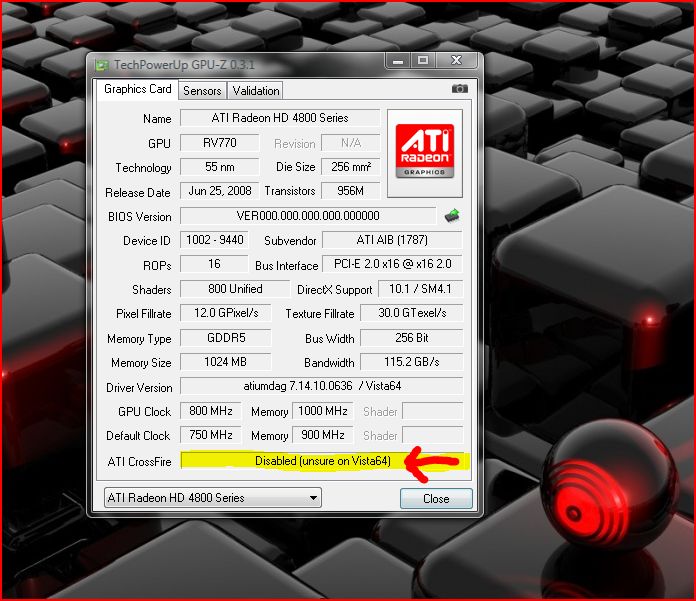This screenshot has width=696, height=601.
Task: Click the DirectX Support value 10.1 / SM4.1
Action: point(420,289)
